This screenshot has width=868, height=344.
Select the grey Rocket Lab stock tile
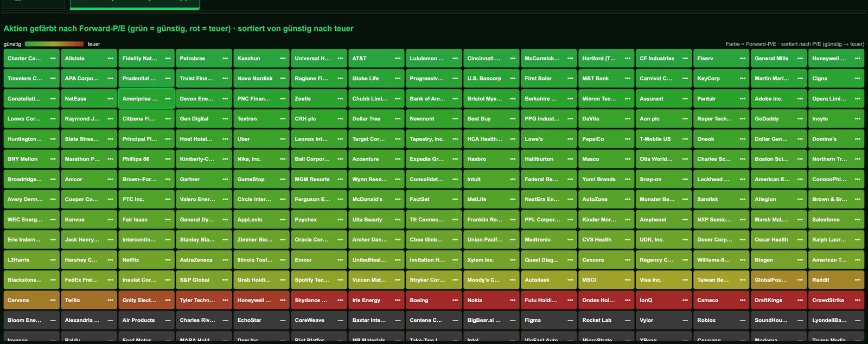pos(605,321)
